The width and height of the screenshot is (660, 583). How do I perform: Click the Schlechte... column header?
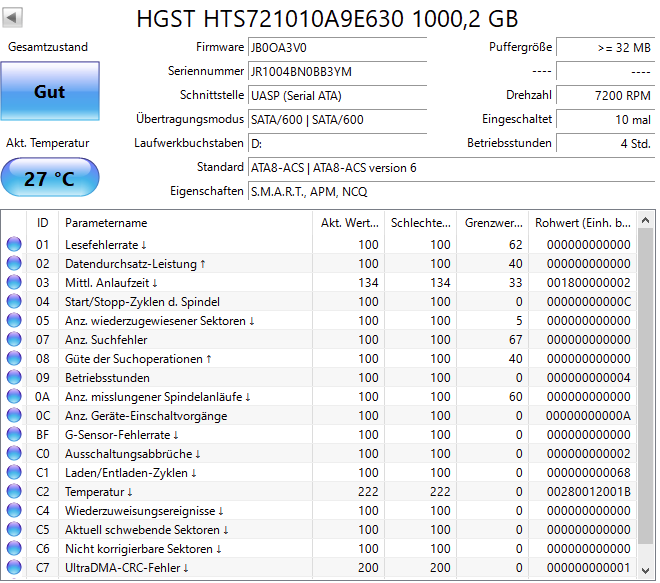420,223
